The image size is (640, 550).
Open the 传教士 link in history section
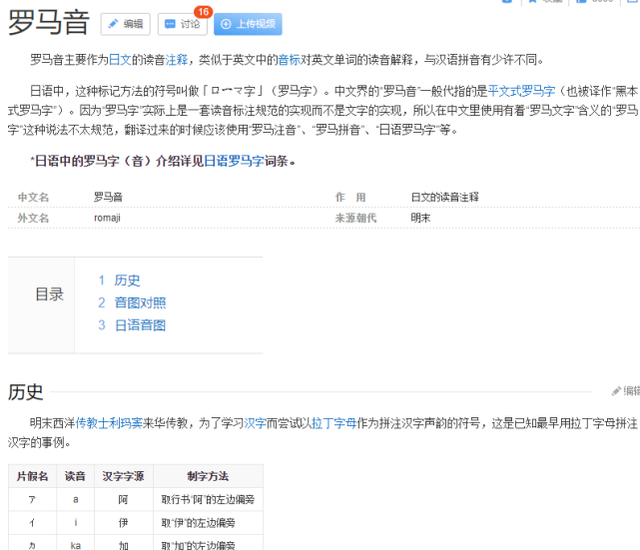92,423
